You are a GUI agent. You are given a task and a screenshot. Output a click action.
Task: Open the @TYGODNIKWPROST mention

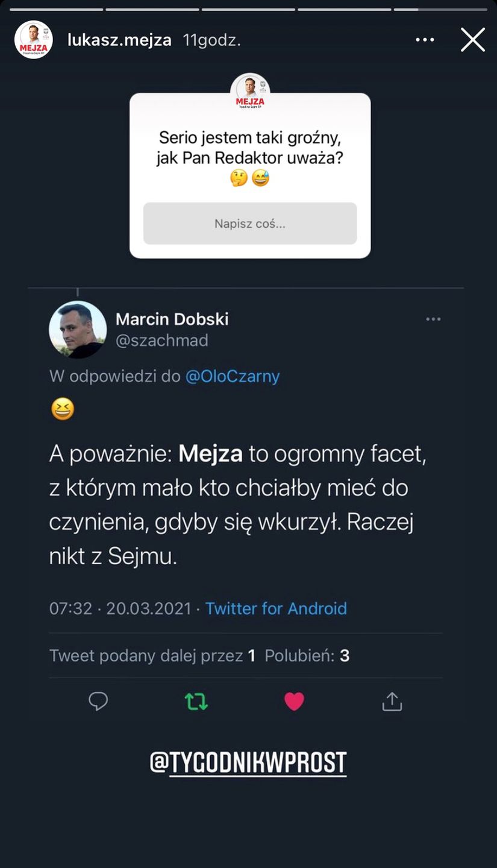[x=249, y=762]
